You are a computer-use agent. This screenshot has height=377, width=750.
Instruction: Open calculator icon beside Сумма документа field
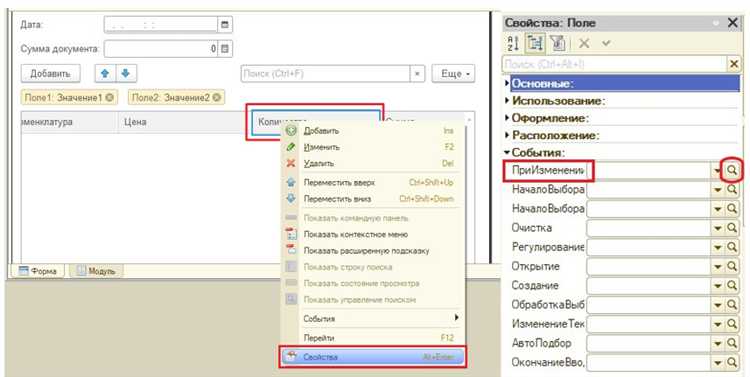(x=225, y=48)
